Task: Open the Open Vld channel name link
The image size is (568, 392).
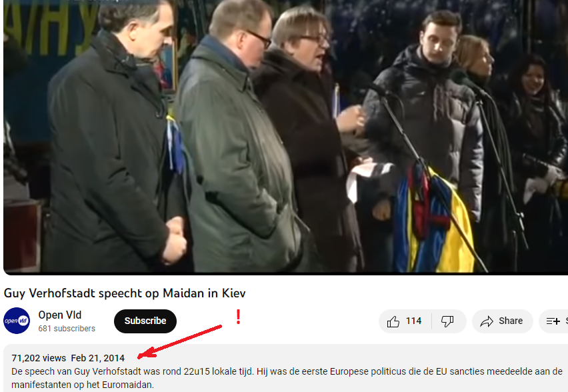Action: coord(60,315)
